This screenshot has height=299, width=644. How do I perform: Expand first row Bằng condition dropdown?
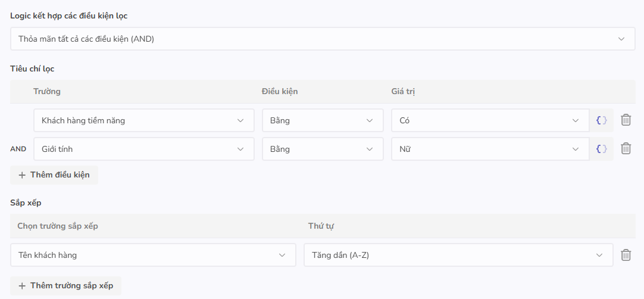coord(322,120)
